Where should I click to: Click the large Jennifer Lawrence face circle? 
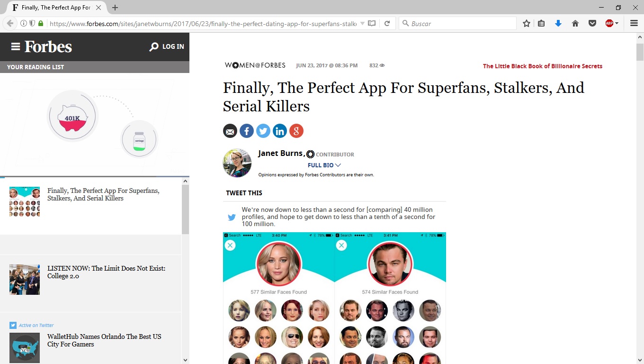pos(278,264)
